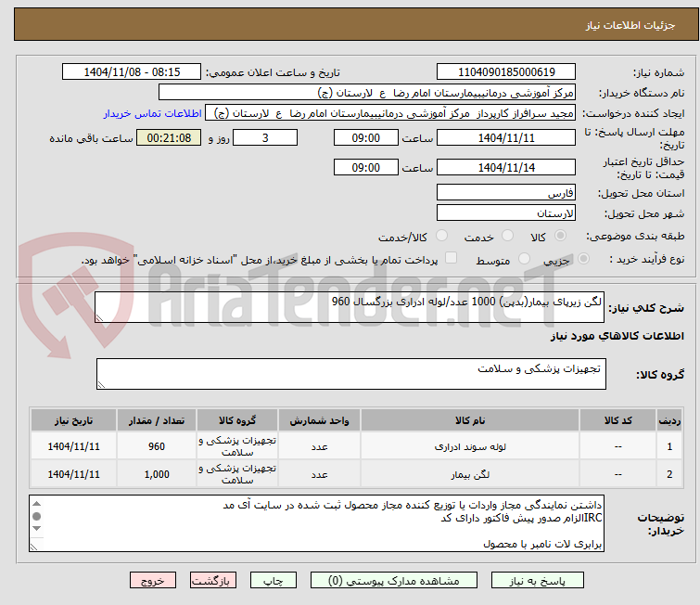Select the خدمت radio button
Screen dimensions: 700x605
pos(507,236)
